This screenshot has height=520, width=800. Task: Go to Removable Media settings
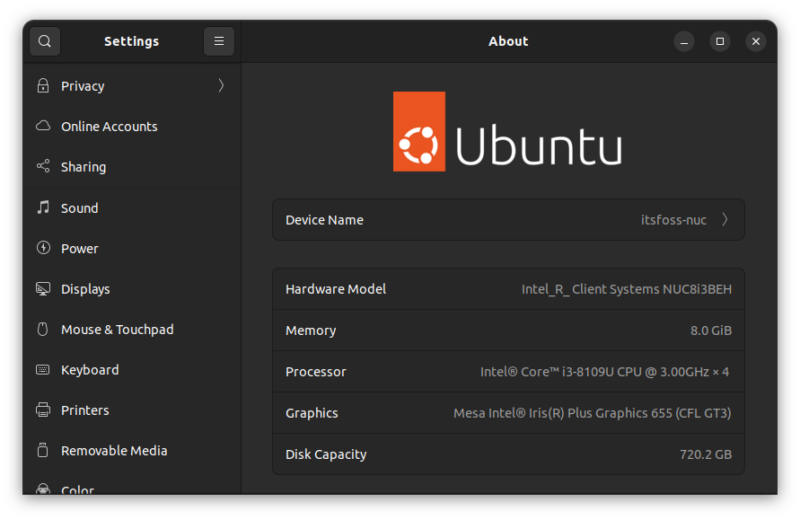pyautogui.click(x=132, y=451)
